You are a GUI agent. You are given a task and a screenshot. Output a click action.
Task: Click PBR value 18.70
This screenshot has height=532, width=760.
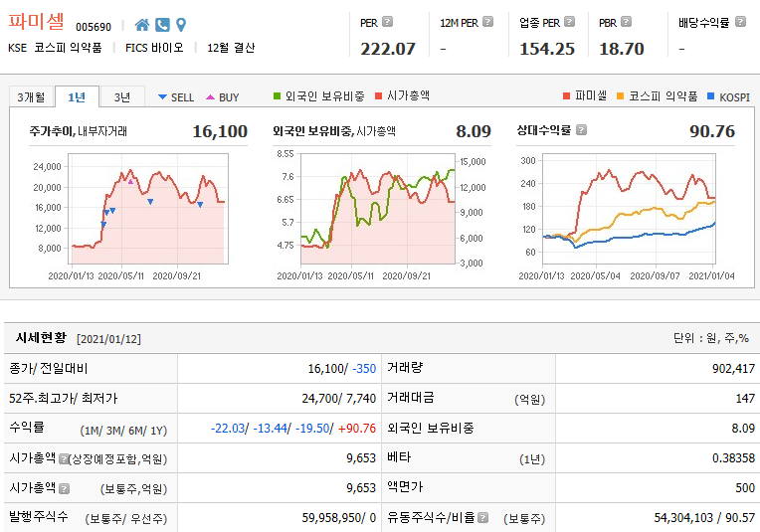[x=622, y=49]
